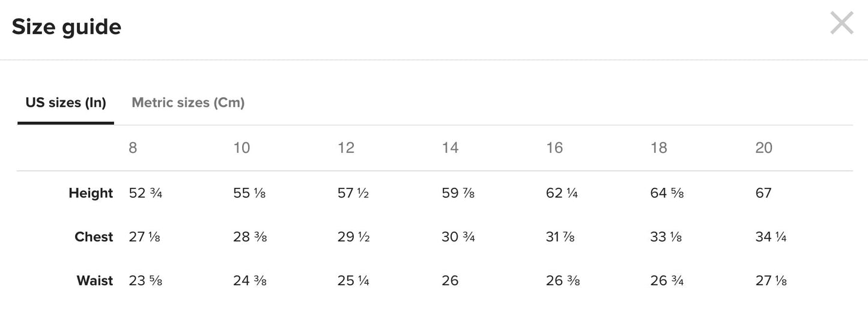Click the Chest row label
868x312 pixels.
94,237
